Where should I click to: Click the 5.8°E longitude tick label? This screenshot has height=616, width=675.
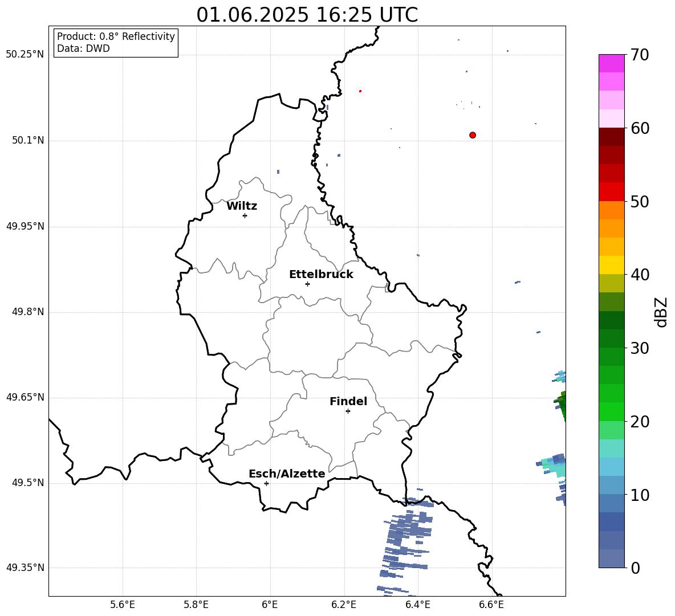coord(196,605)
